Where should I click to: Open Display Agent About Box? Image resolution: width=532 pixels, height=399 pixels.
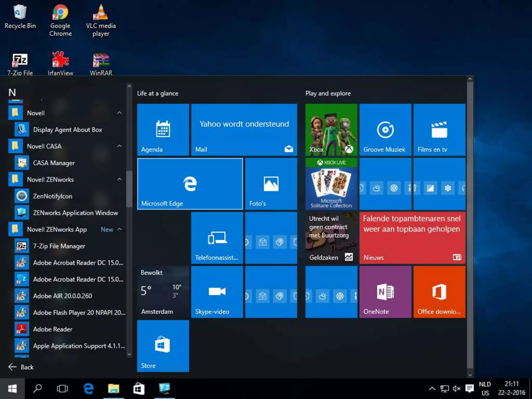(67, 129)
